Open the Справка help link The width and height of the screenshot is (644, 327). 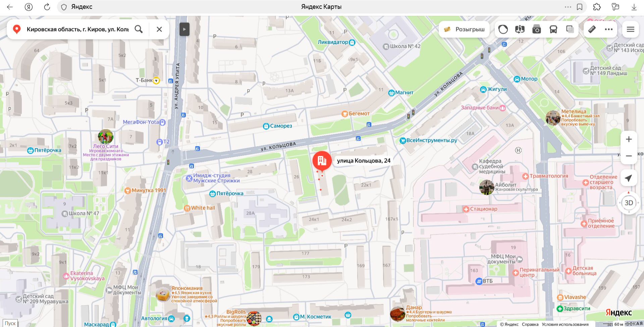click(x=530, y=324)
